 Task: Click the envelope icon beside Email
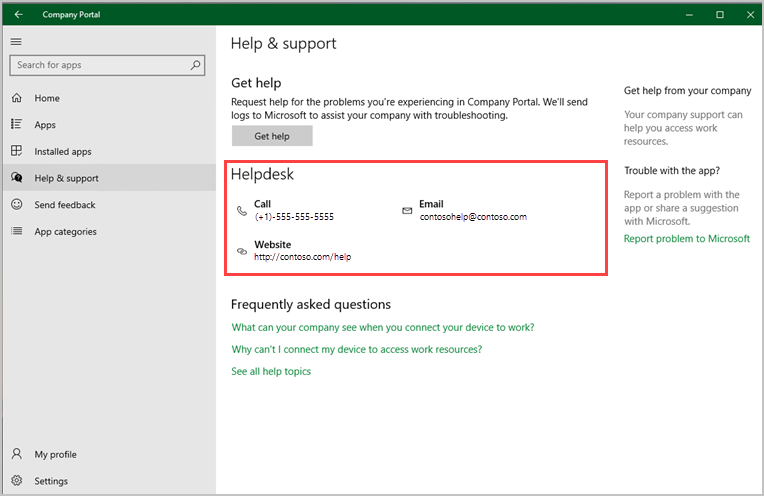(x=407, y=210)
